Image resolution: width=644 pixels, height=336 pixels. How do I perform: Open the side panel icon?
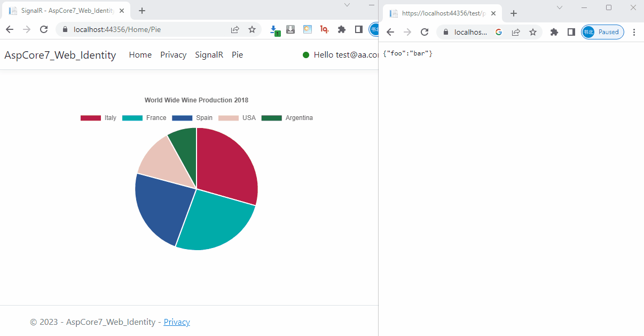click(358, 30)
